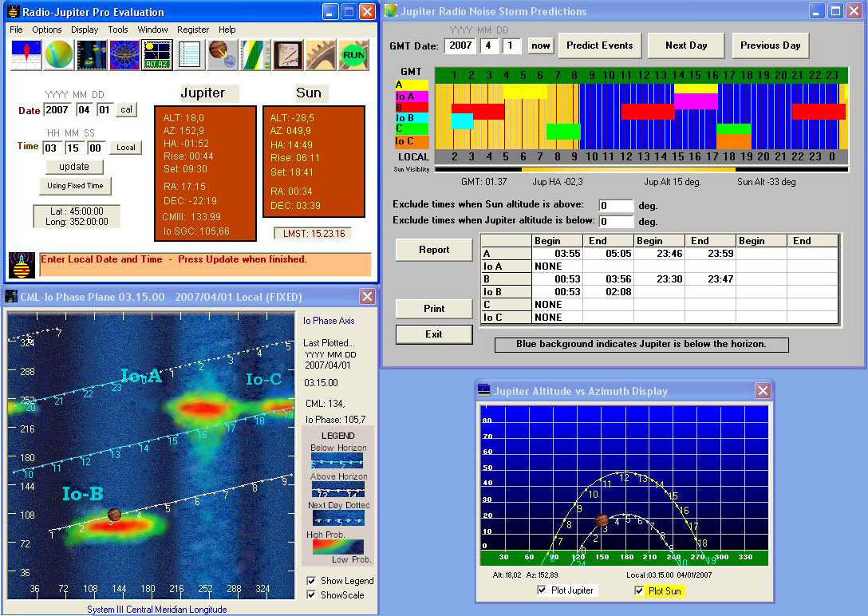Click the cyan Io B bar in timeline
868x616 pixels.
[x=462, y=120]
